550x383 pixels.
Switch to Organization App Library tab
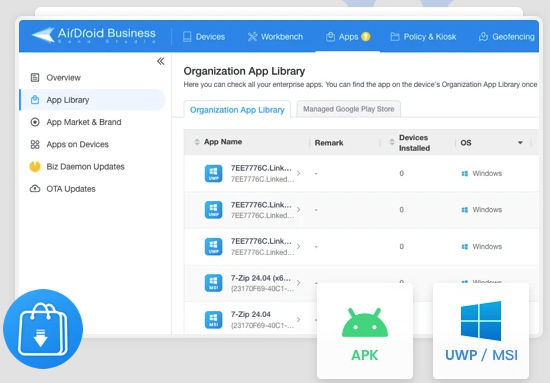pos(237,109)
